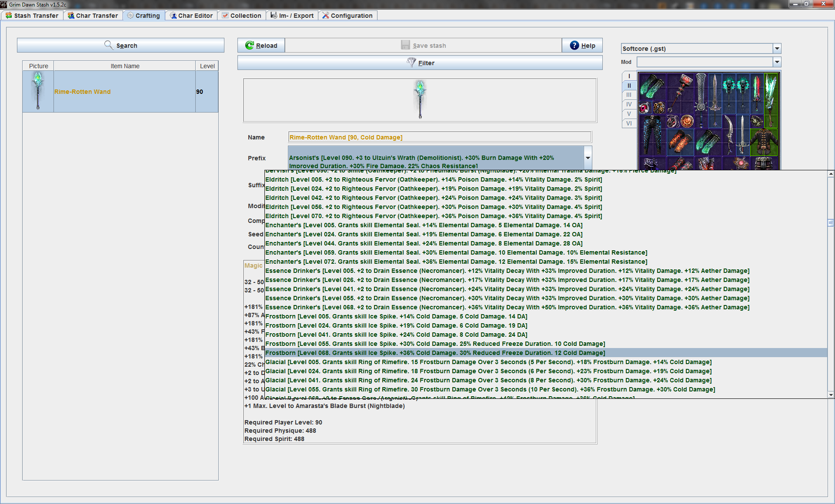The height and width of the screenshot is (504, 835).
Task: Click the Reload button
Action: [x=261, y=45]
